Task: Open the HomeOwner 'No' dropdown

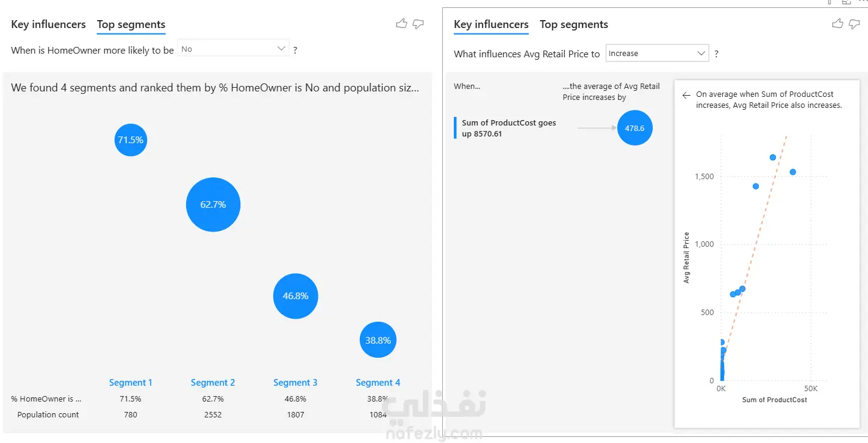Action: point(233,49)
